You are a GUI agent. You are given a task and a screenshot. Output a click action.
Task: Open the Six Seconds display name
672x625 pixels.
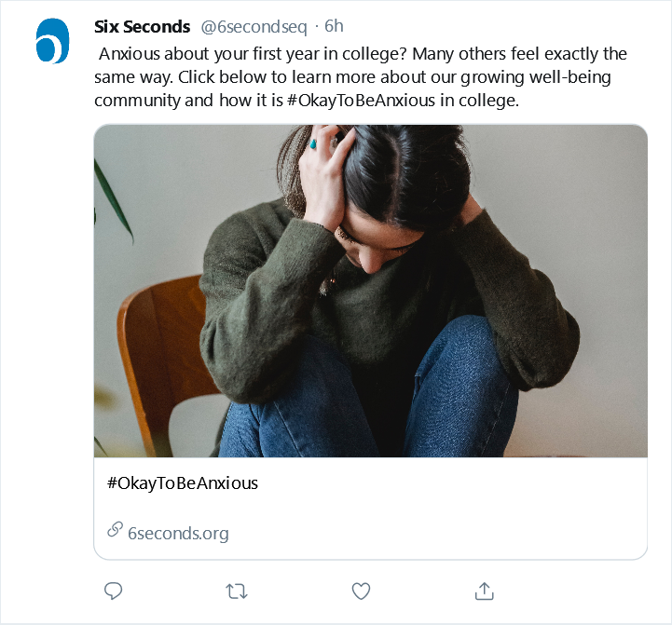(143, 26)
